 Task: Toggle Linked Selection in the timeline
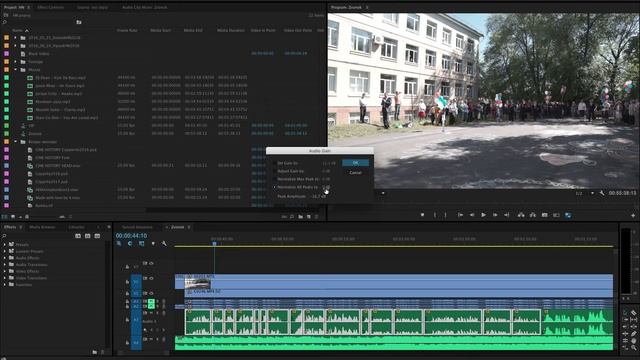pos(141,243)
